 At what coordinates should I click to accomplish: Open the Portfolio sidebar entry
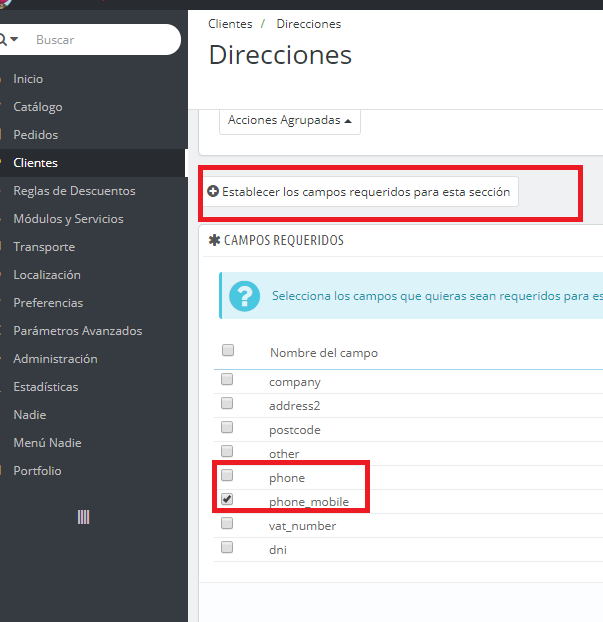click(x=37, y=471)
